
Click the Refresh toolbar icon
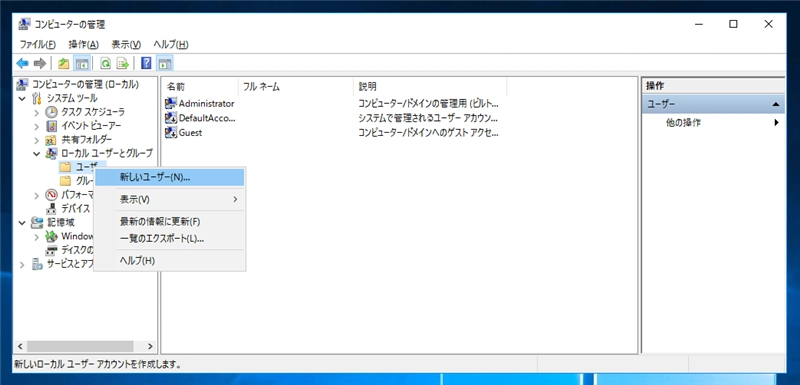point(106,63)
